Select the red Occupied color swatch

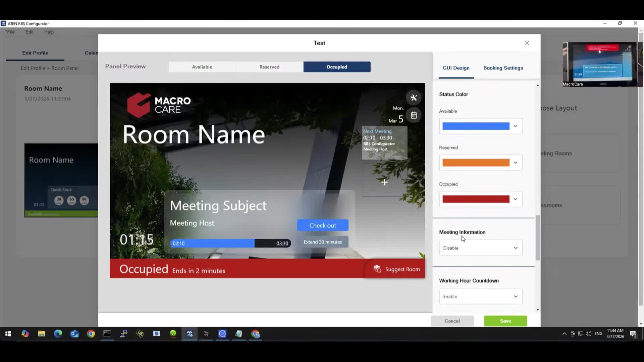point(476,199)
